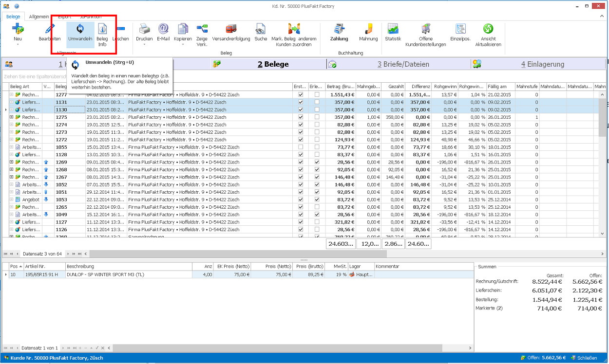Screen dimensions: 609x364
Task: Toggle Erledigt checkbox for Beleg 1277
Action: 317,95
